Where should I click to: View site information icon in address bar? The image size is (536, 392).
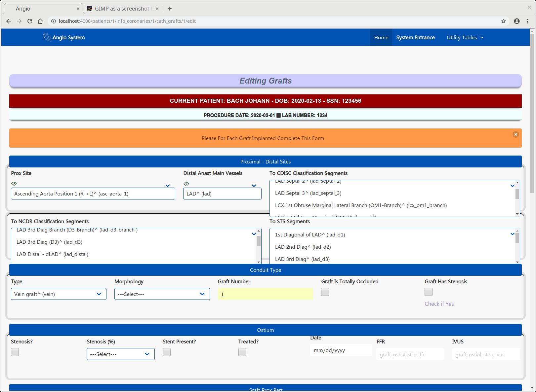(x=54, y=21)
